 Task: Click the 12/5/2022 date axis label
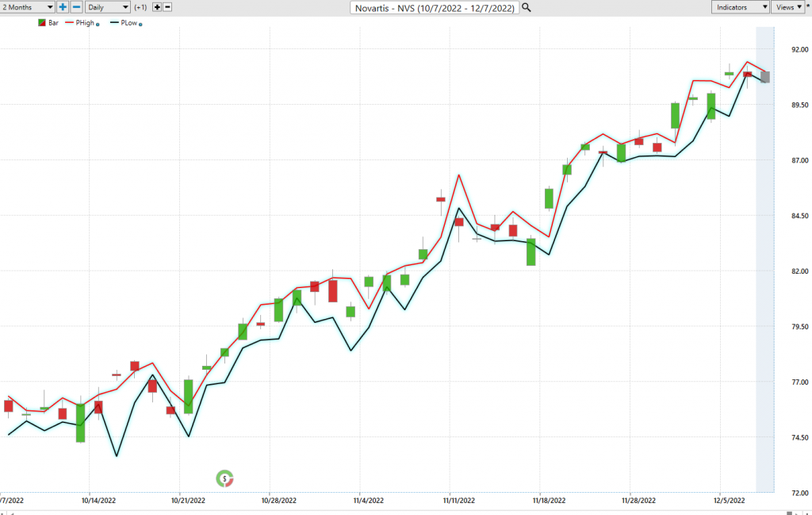click(730, 501)
